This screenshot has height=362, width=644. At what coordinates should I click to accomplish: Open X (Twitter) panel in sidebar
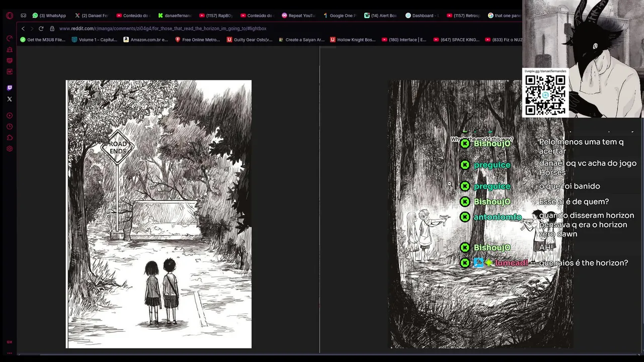pos(9,99)
